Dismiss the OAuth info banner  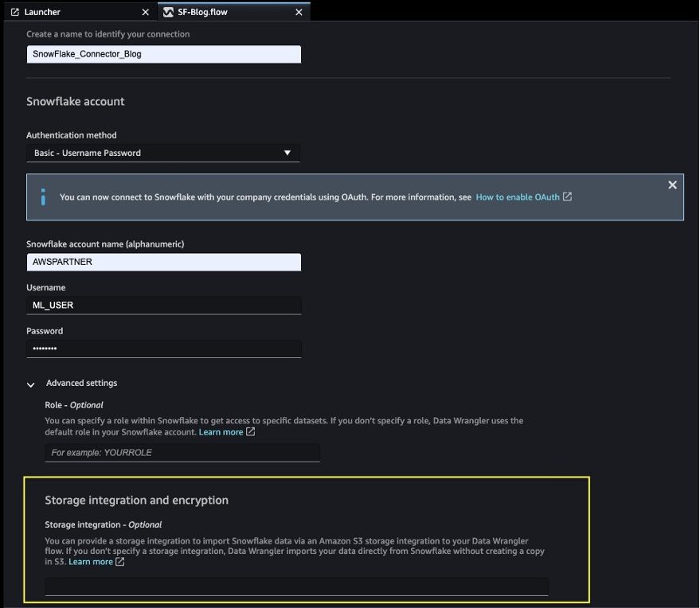672,185
